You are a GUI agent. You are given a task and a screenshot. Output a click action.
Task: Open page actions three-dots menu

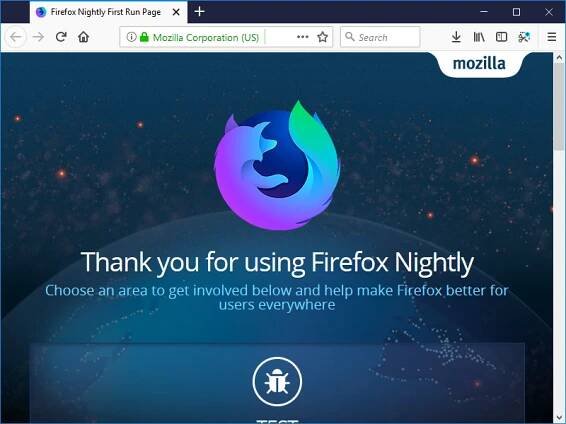point(302,37)
